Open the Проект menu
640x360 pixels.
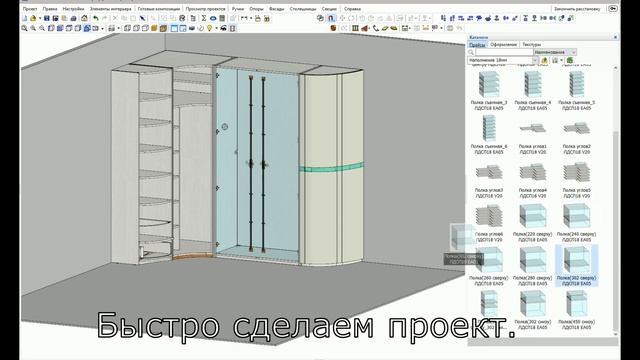[30, 9]
